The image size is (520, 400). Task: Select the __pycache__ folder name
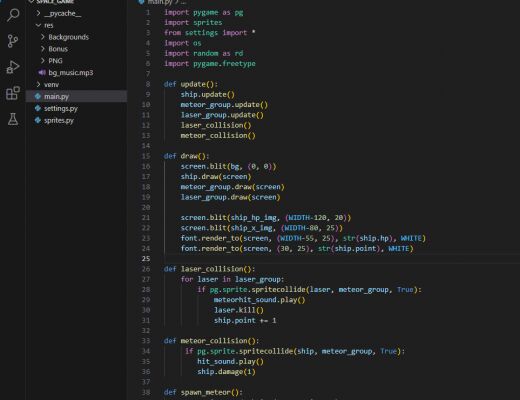tap(62, 13)
